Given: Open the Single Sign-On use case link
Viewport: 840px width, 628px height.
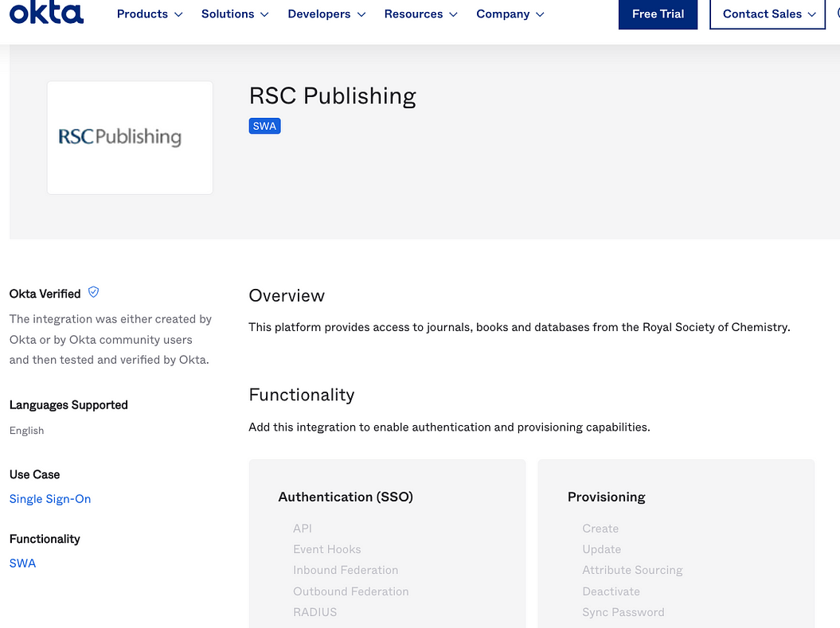Looking at the screenshot, I should [x=50, y=499].
